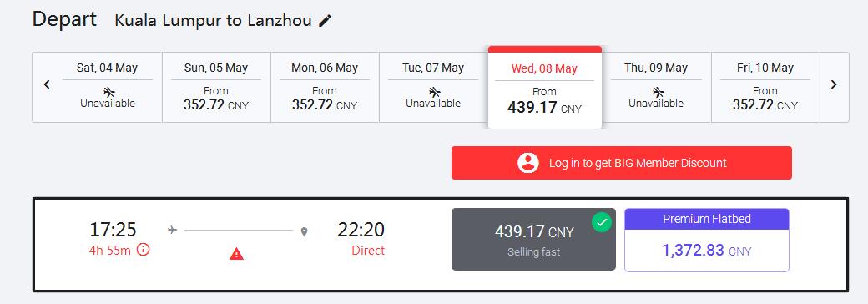
Task: Edit route with the pencil icon
Action: tap(325, 21)
